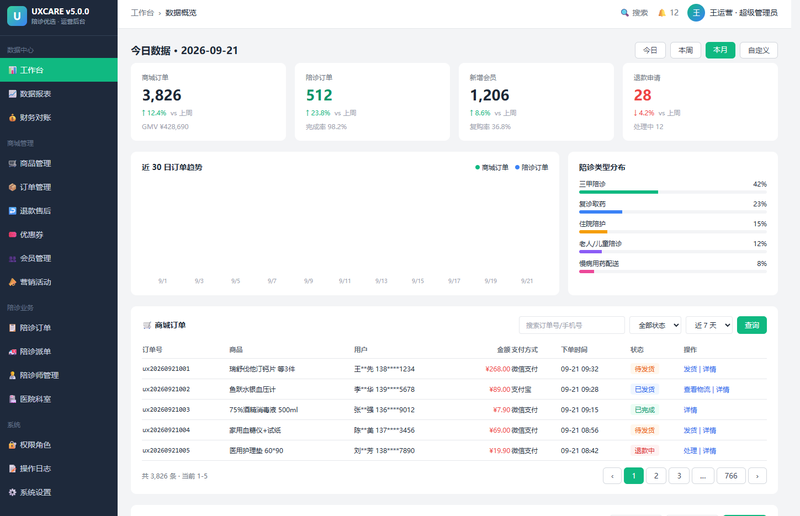The width and height of the screenshot is (800, 516).
Task: Select the 本周 time range
Action: (685, 50)
